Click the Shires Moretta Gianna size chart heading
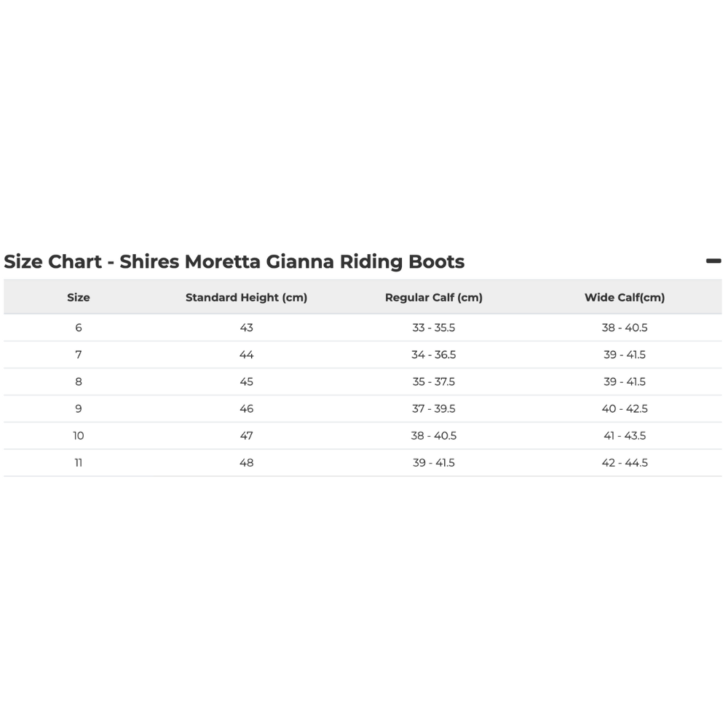 pyautogui.click(x=234, y=262)
